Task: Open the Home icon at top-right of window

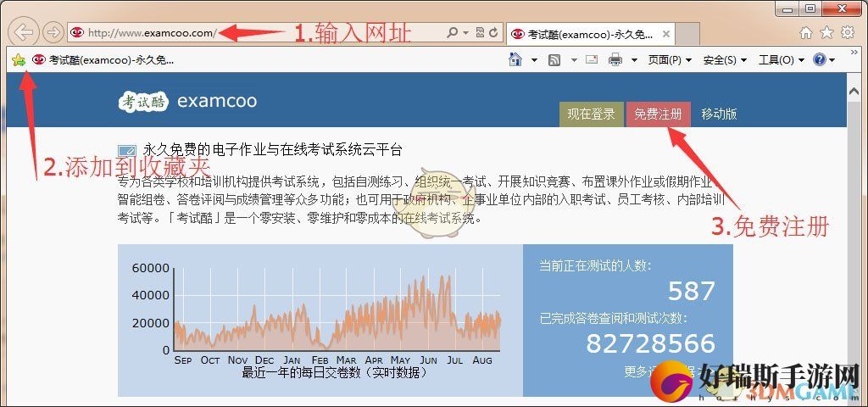Action: 806,33
